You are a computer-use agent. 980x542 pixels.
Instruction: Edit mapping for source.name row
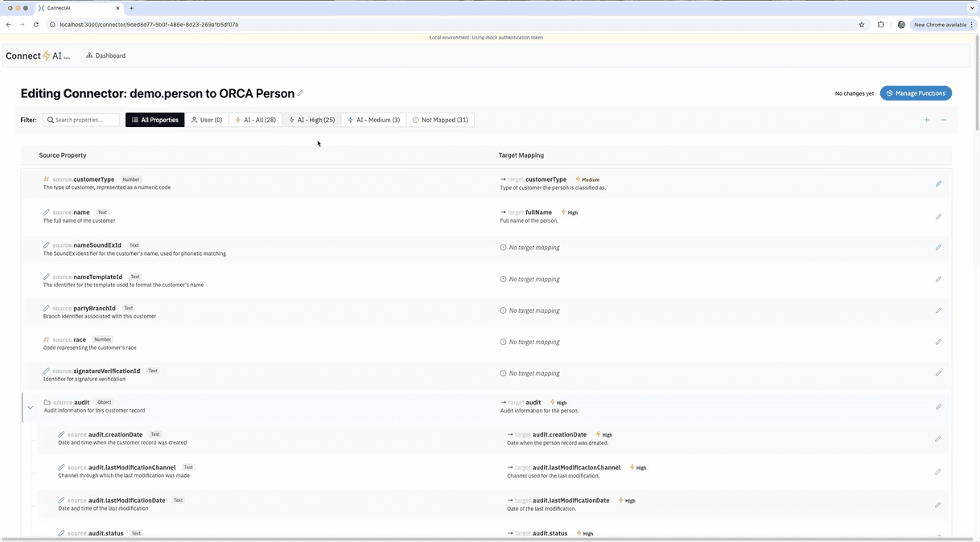(x=938, y=216)
